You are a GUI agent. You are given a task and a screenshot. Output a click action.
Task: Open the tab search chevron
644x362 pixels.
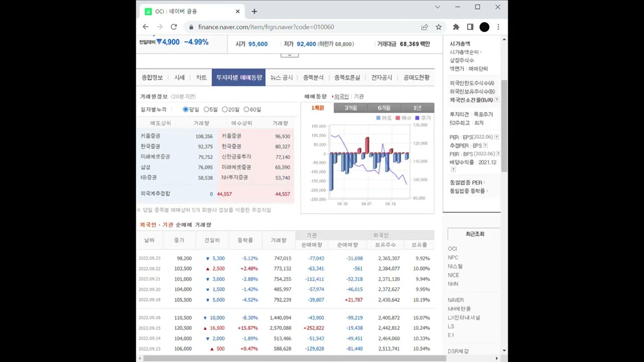tap(437, 7)
